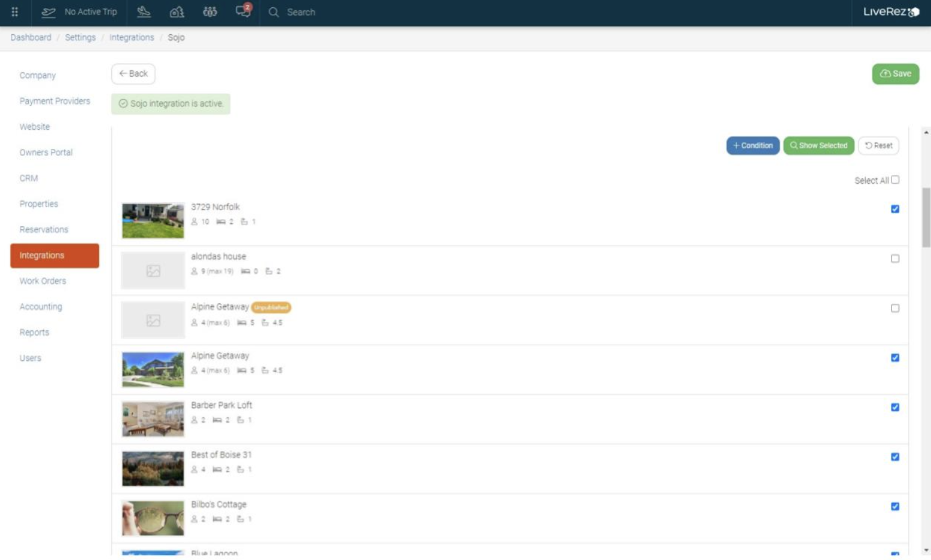Click the No Active Trip plane icon
Image resolution: width=931 pixels, height=560 pixels.
[x=48, y=12]
